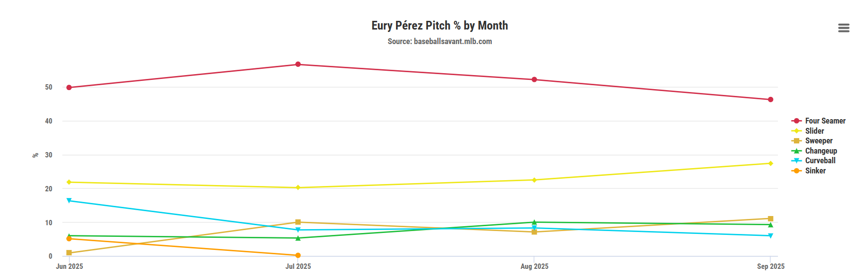Viewport: 868px width, 279px height.
Task: Click Curveball marker at Sep 2025
Action: [771, 236]
